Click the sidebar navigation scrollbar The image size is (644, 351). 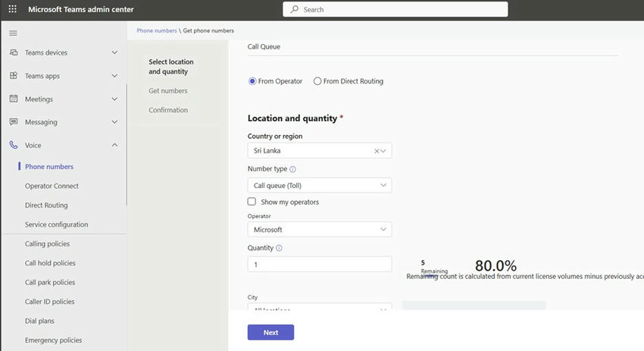[127, 144]
